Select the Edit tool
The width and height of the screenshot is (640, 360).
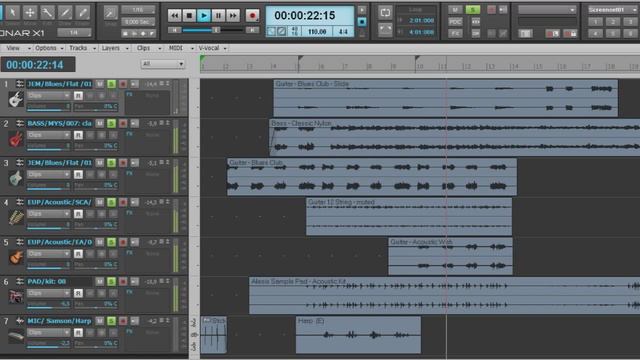(47, 13)
